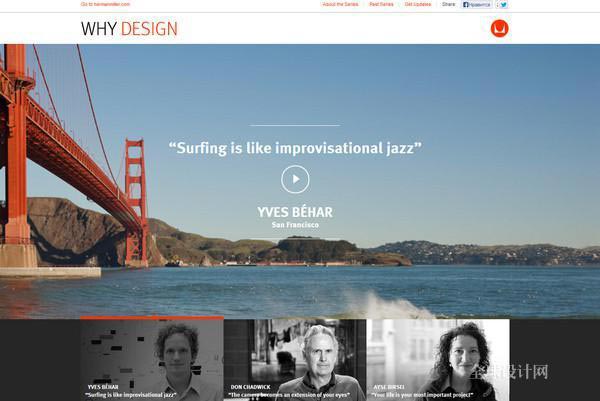Click the large YVES BÉHAR name heading
Image resolution: width=600 pixels, height=401 pixels.
pos(295,212)
